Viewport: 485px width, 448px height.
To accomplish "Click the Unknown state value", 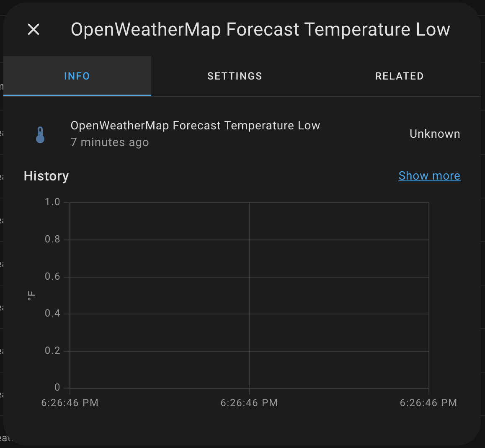I will (x=434, y=134).
